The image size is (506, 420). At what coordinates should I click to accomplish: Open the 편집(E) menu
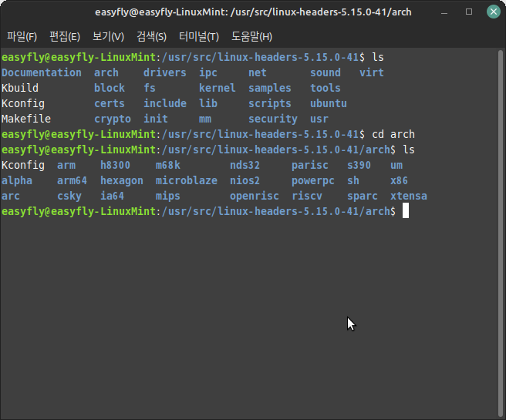65,36
